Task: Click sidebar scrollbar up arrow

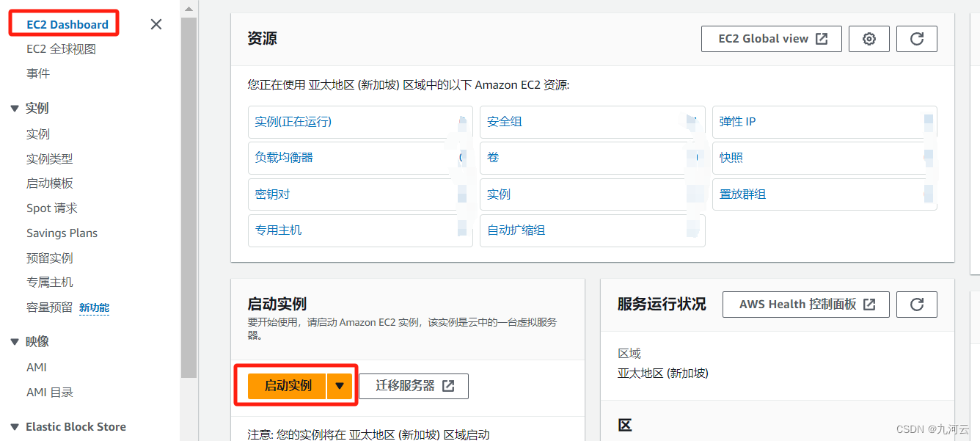Action: (189, 9)
